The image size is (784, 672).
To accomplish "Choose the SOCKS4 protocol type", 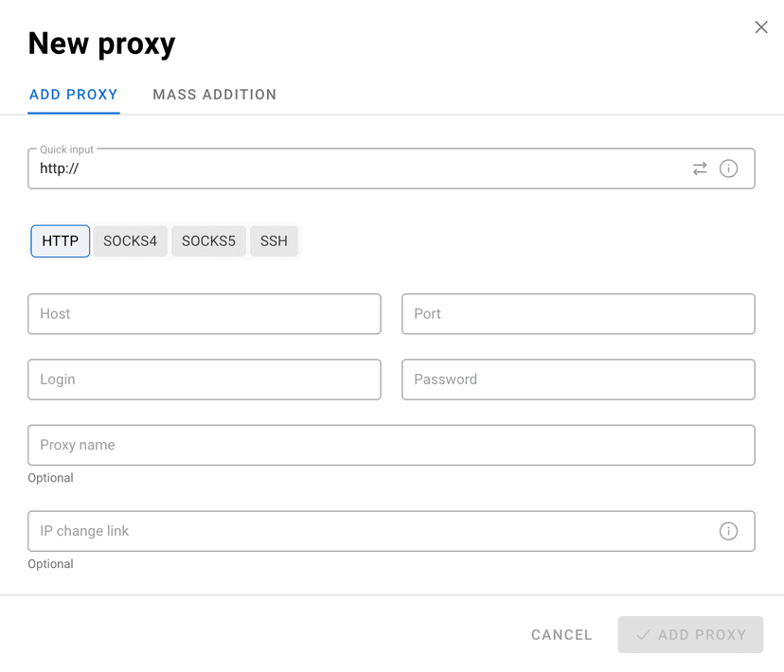I will click(x=130, y=241).
